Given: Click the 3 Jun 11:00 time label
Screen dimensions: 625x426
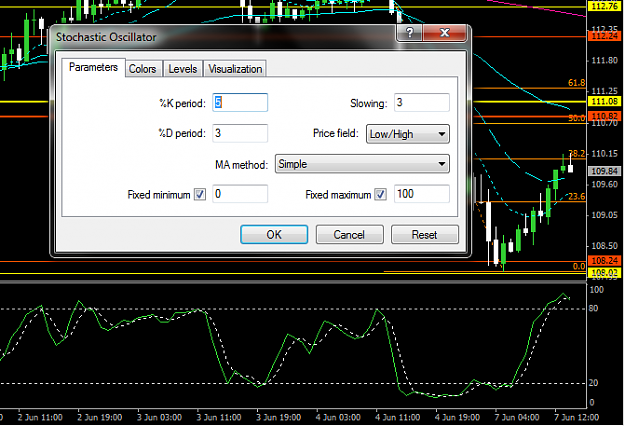Looking at the screenshot, I should pos(218,417).
